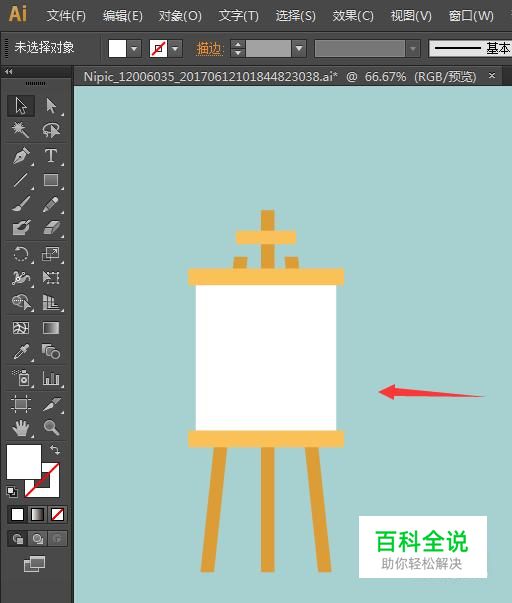Select the Scale tool
This screenshot has width=512, height=603.
(51, 254)
